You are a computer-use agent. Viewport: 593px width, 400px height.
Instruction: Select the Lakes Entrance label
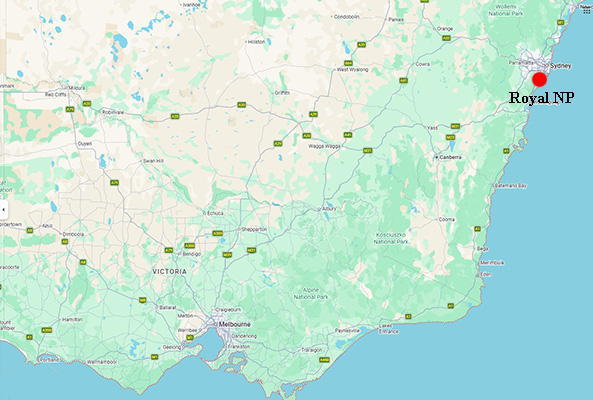pos(388,329)
